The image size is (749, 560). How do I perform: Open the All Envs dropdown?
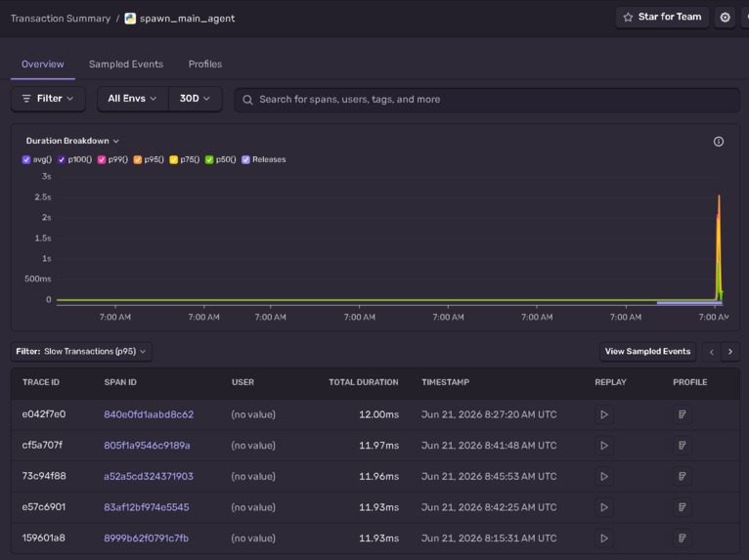coord(133,99)
